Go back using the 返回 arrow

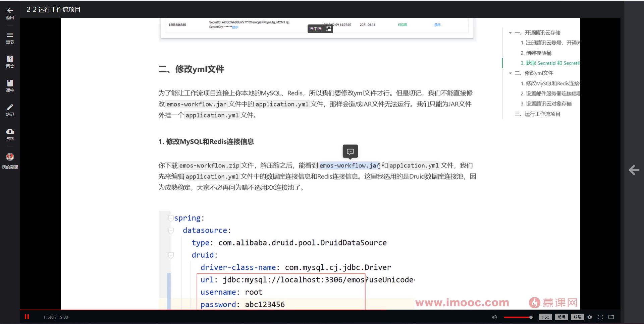click(10, 13)
